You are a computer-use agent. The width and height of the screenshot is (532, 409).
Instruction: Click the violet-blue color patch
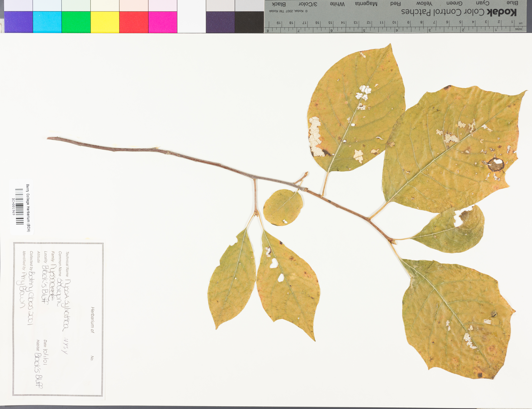19,22
